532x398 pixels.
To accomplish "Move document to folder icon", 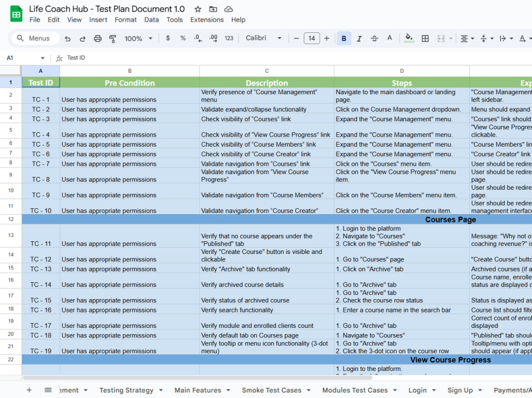I will tap(213, 9).
